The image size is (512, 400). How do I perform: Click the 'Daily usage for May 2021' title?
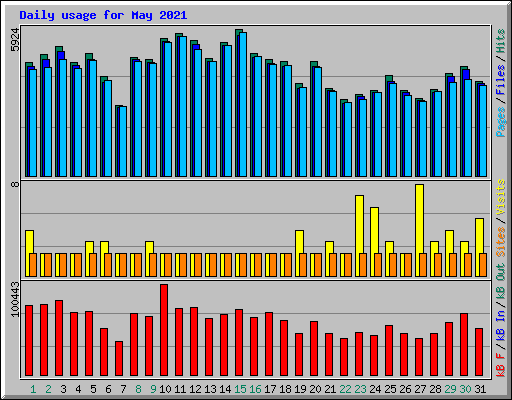click(103, 15)
